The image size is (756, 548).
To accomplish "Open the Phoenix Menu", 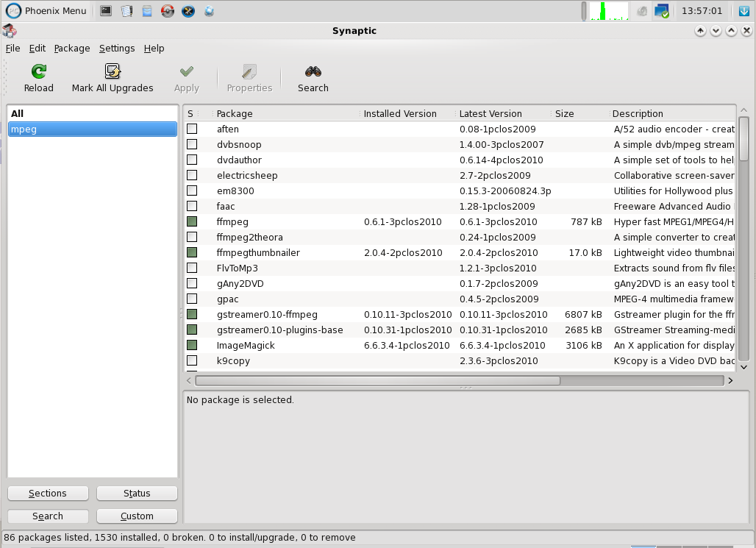I will [x=47, y=11].
